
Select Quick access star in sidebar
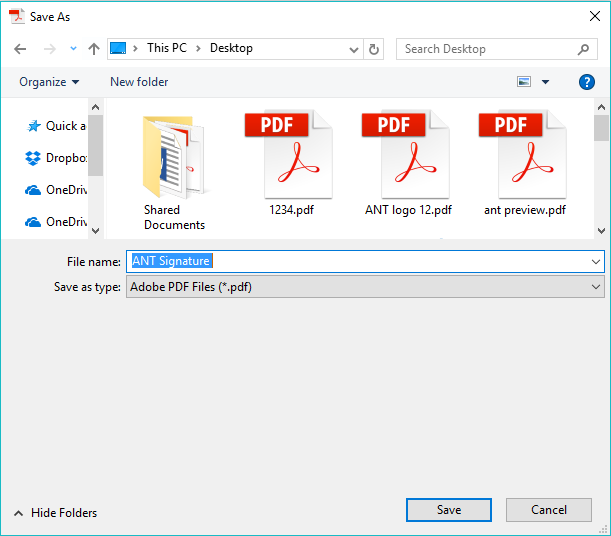(x=33, y=126)
